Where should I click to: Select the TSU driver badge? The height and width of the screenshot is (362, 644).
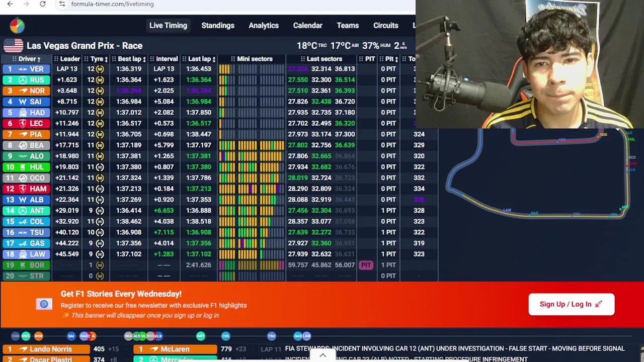point(26,232)
